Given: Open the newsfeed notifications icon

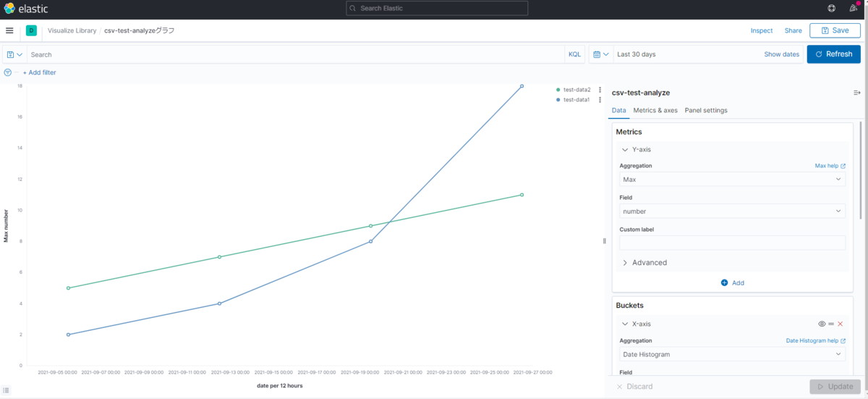Looking at the screenshot, I should point(854,9).
